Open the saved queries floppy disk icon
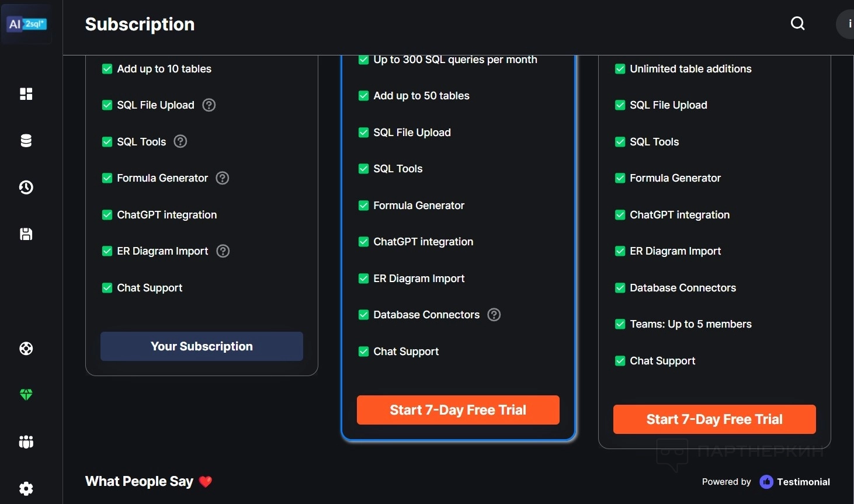854x504 pixels. point(26,234)
